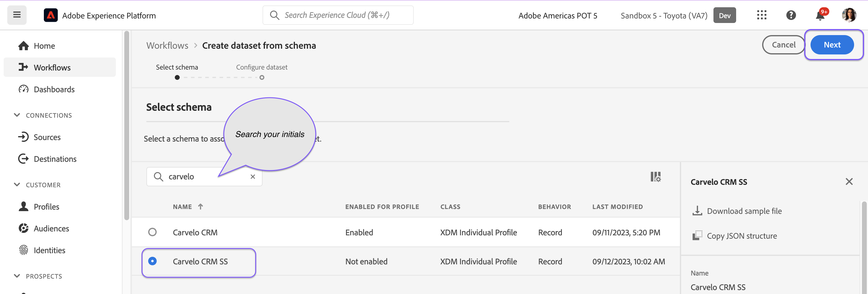Open Workflows in the sidebar
The height and width of the screenshot is (294, 868).
pos(60,67)
